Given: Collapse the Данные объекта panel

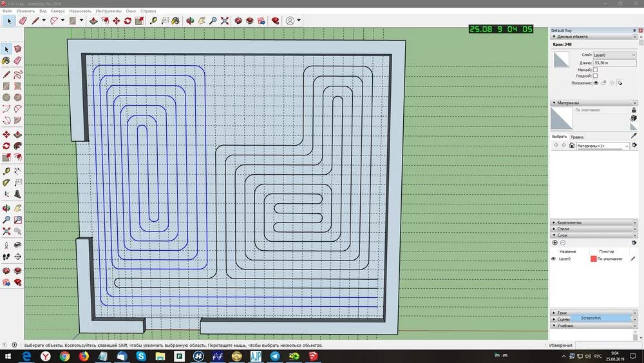Looking at the screenshot, I should pos(554,37).
